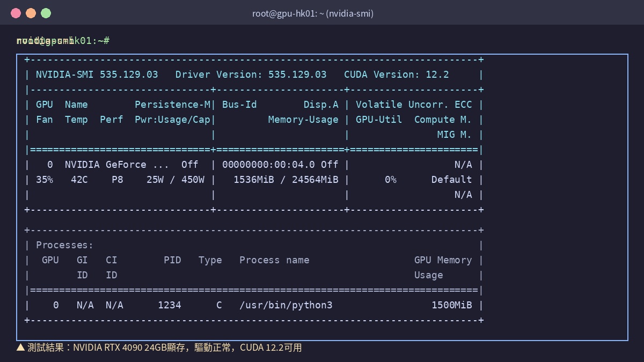Click the power reading '25W / 450W'
Screen dimensions: 644x362
(175, 180)
